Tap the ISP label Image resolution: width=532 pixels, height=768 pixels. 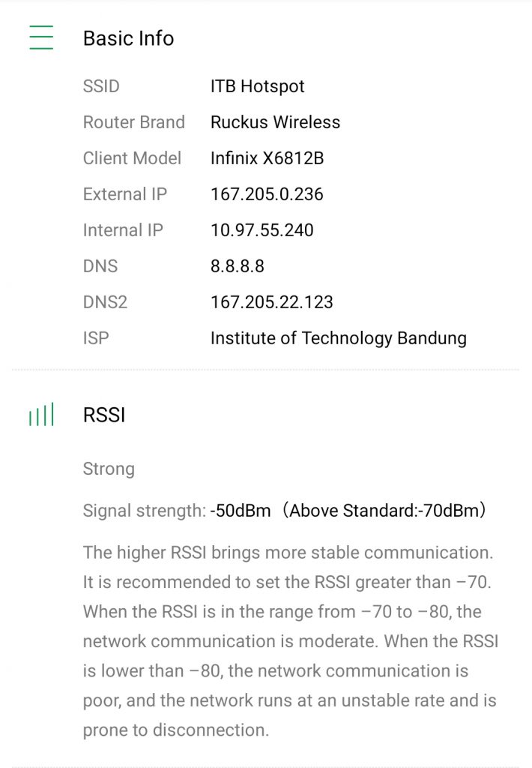point(96,338)
